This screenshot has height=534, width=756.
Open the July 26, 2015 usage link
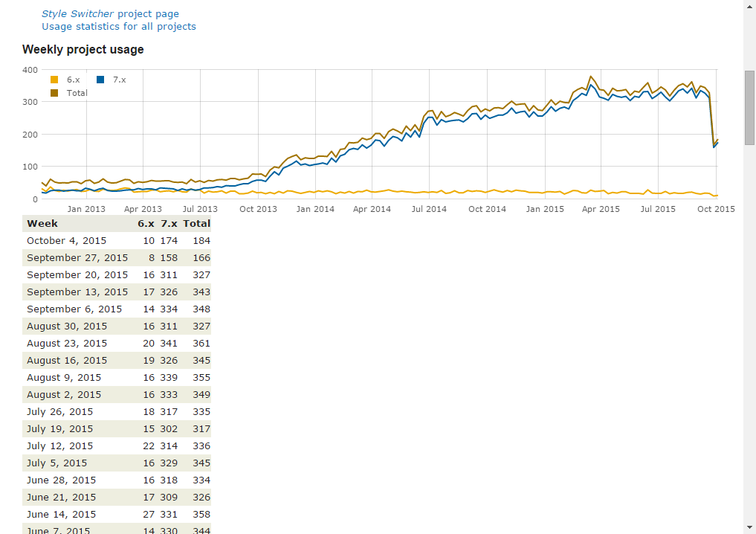(x=59, y=411)
